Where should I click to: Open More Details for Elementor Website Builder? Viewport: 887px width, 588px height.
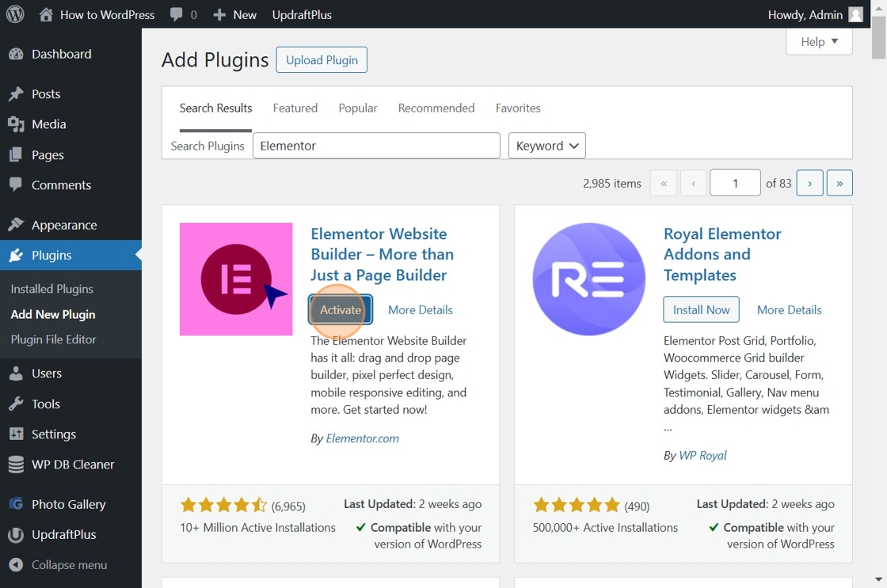(x=421, y=310)
